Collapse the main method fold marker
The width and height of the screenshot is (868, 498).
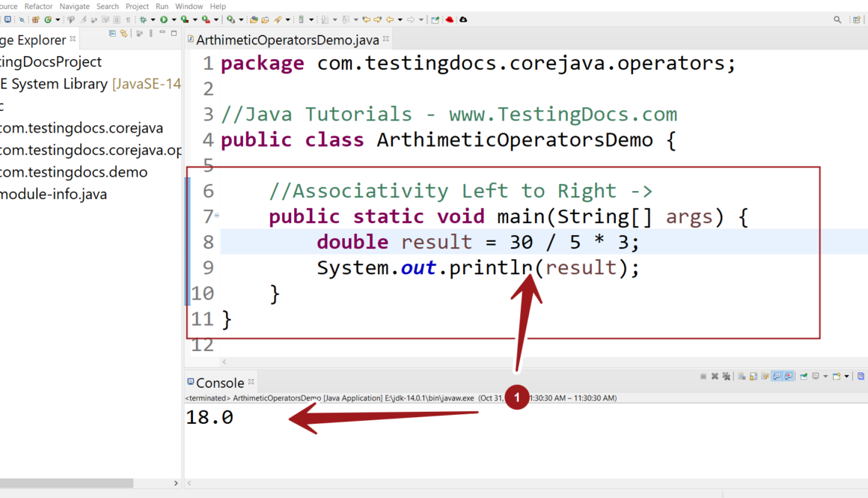click(x=217, y=216)
